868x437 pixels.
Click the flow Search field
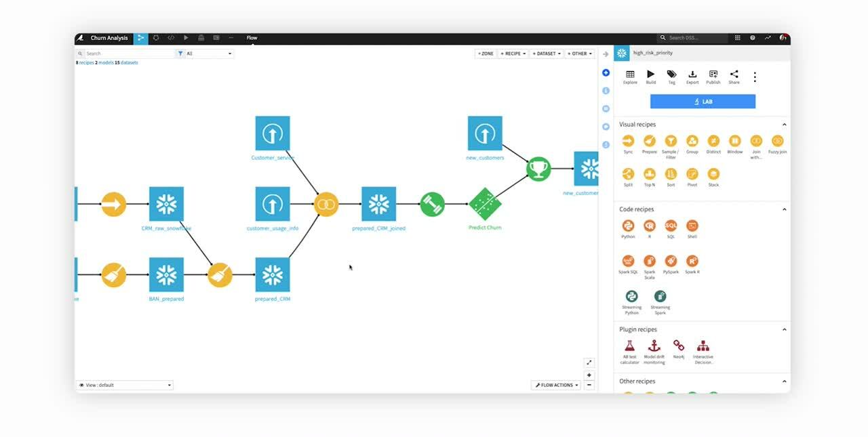tap(125, 54)
